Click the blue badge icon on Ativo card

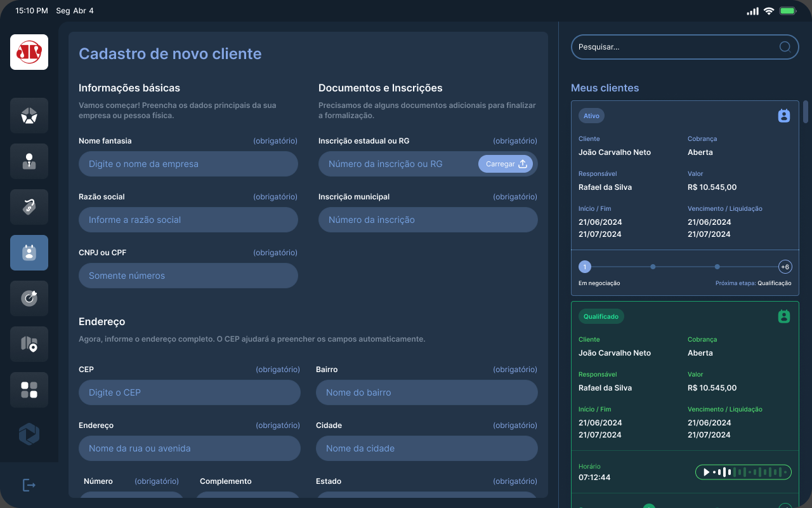[x=784, y=116]
